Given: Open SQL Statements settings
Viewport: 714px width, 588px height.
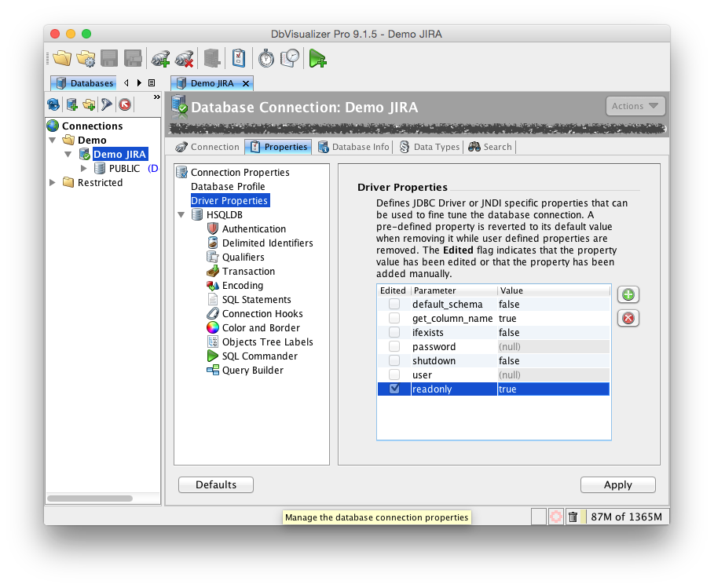Looking at the screenshot, I should click(x=256, y=299).
